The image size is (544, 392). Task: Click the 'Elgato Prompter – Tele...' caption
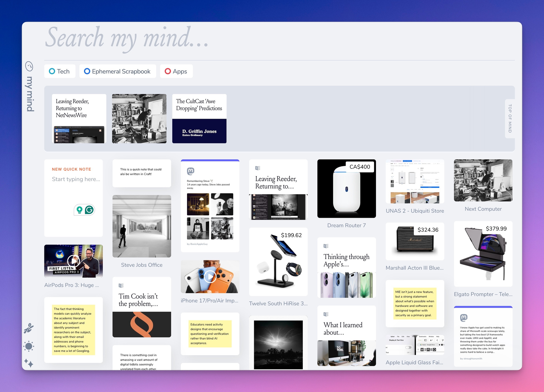click(483, 294)
